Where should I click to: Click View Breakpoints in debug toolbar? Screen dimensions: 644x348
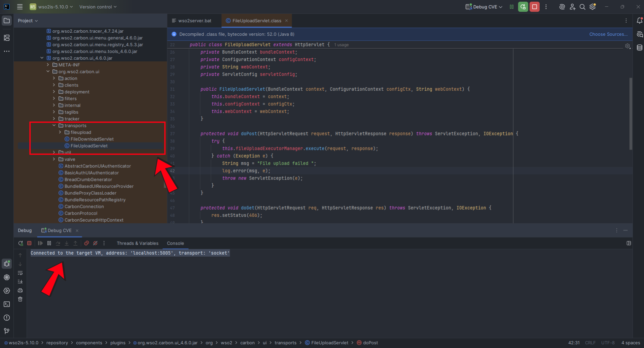click(x=86, y=243)
